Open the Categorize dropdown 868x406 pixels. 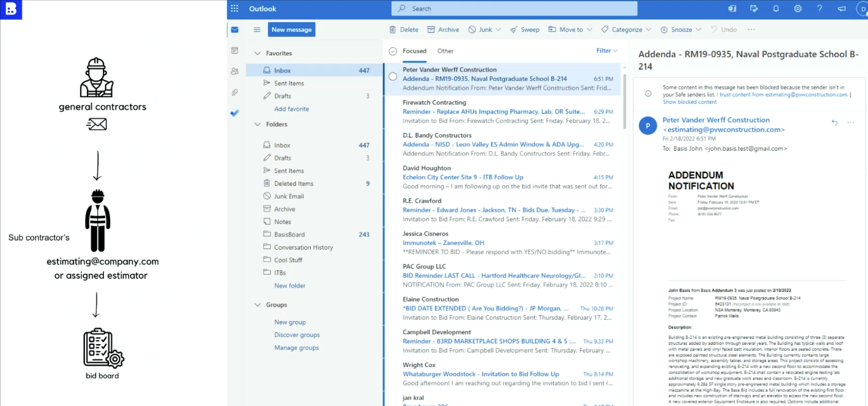point(626,30)
